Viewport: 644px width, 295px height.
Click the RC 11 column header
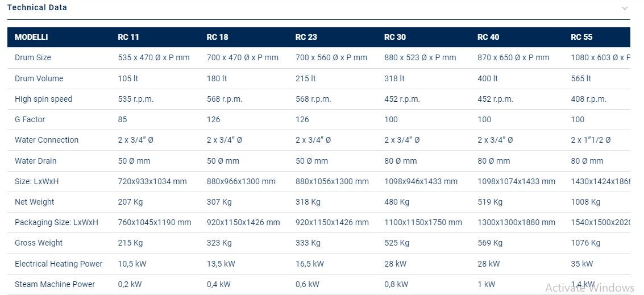click(128, 37)
